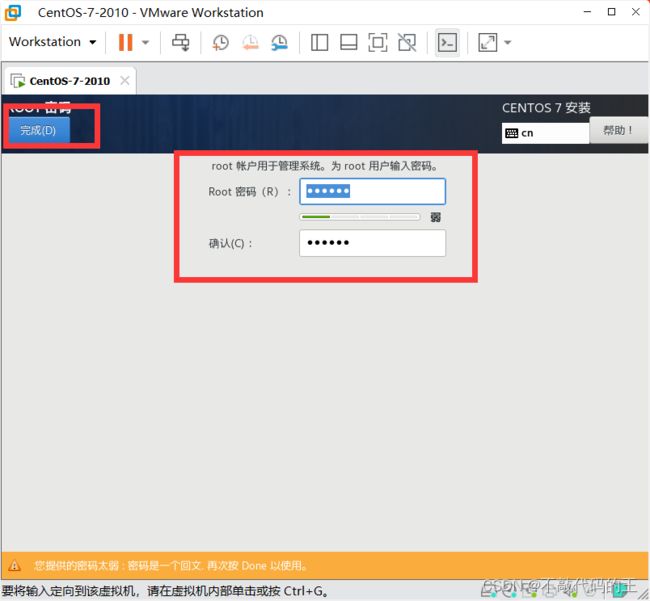Screen dimensions: 650x601
Task: Click the warning icon in orange bar
Action: point(15,565)
